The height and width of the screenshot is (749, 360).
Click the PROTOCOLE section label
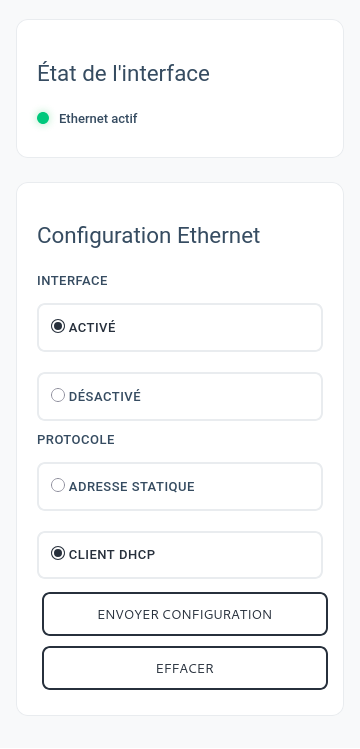coord(76,439)
